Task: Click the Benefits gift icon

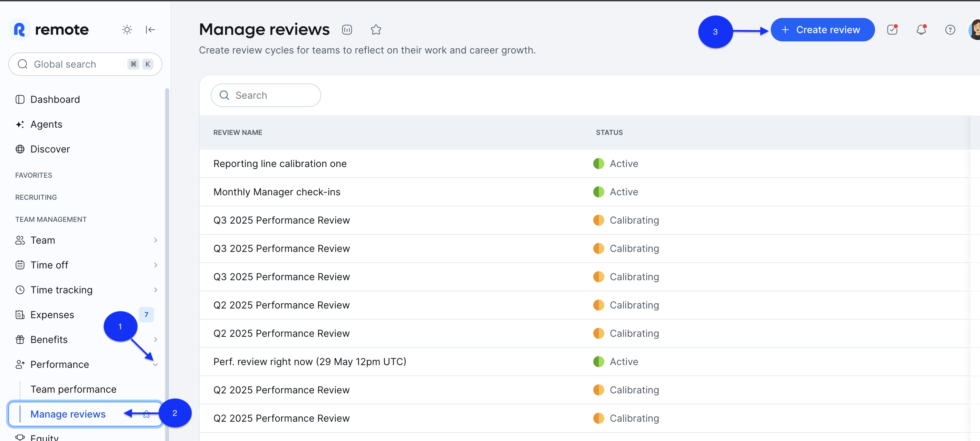Action: pos(20,340)
